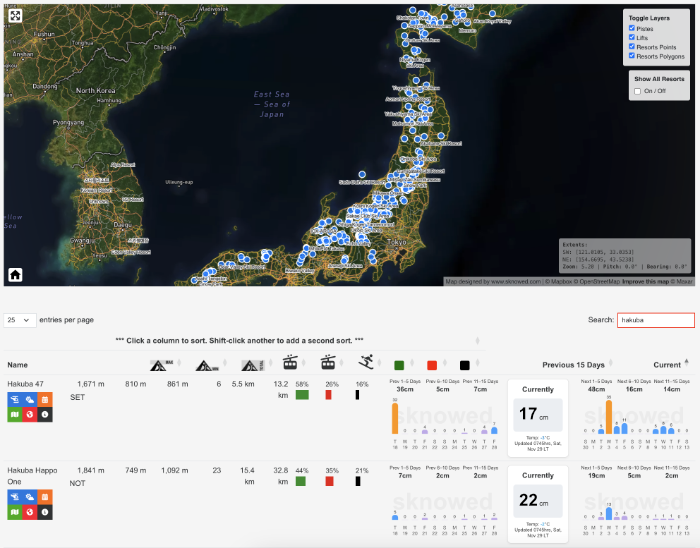Toggle the Lifts layer checkbox
This screenshot has width=700, height=548.
tap(632, 38)
